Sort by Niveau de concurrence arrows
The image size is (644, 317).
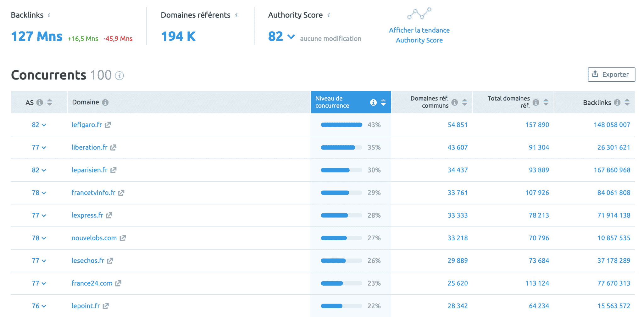[x=383, y=102]
